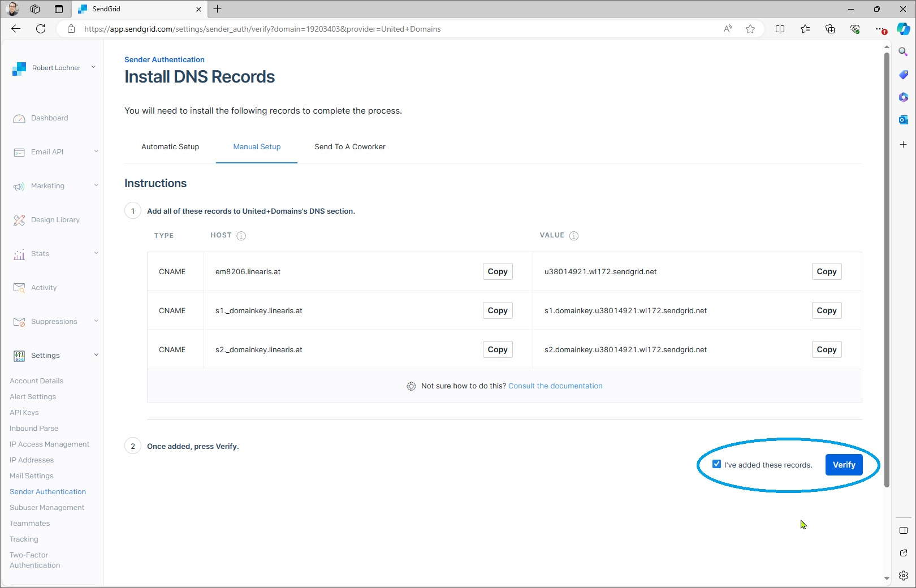
Task: Open sidebar settings gear icon
Action: click(903, 576)
